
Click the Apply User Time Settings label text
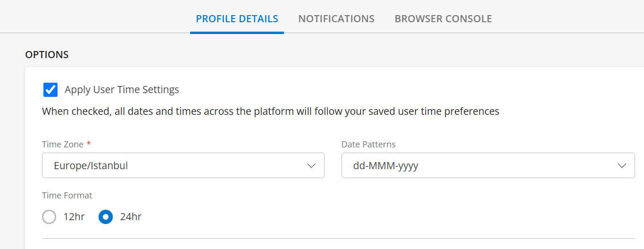coord(122,90)
